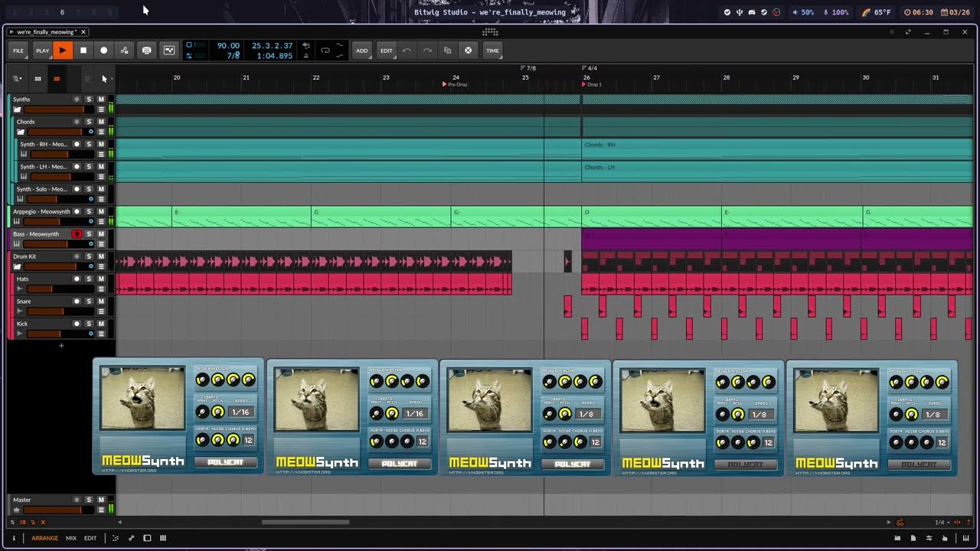Click POLYCAT button on third MeowSynth
Screen dimensions: 980x551
pos(573,464)
